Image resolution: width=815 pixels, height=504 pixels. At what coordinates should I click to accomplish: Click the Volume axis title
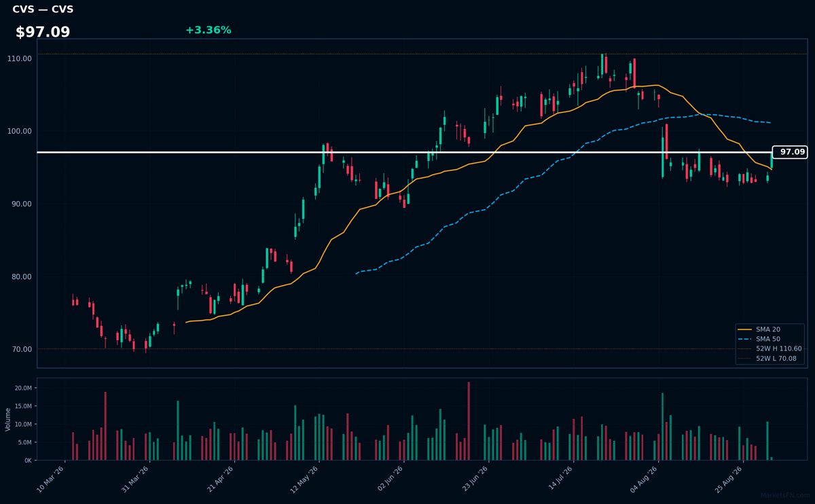(x=7, y=419)
